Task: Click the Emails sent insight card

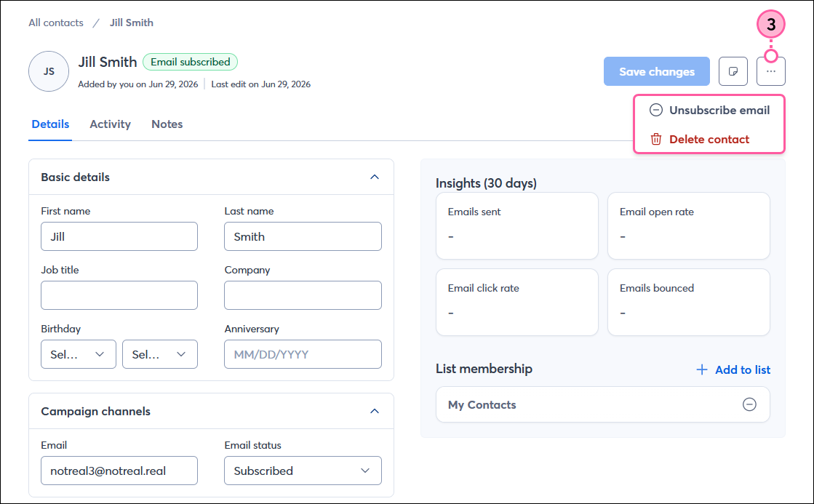Action: pyautogui.click(x=517, y=225)
